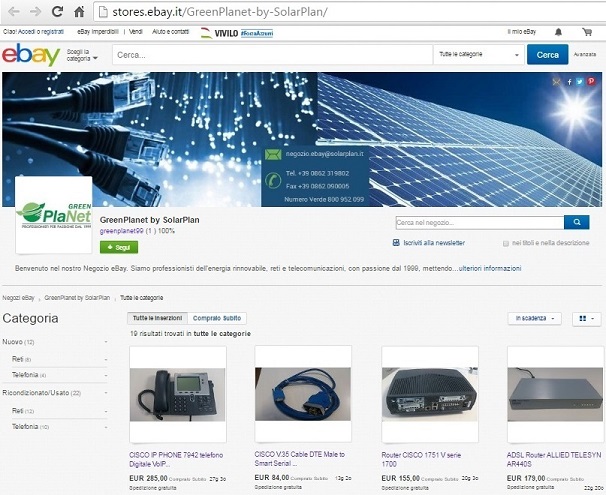
Task: Click the browser address bar
Action: tap(350, 12)
